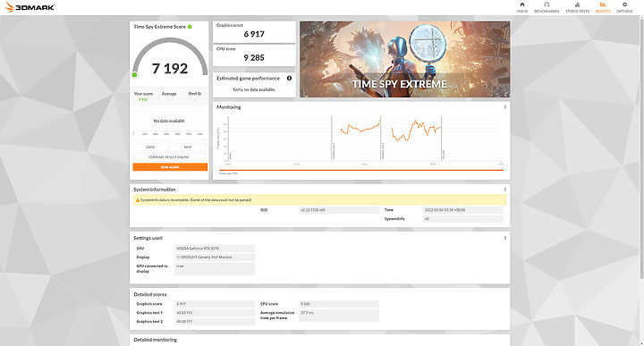Open the Benchmarks section in the top navigation
The height and width of the screenshot is (346, 644).
coord(547,7)
